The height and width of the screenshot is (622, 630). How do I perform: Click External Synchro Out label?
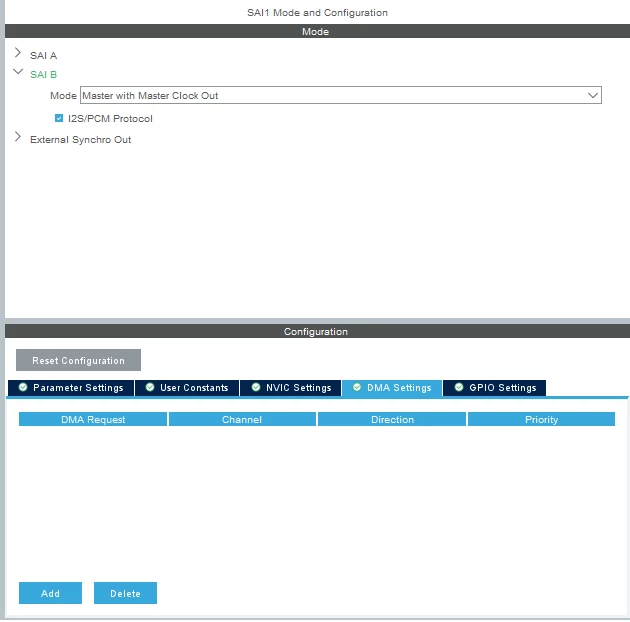pyautogui.click(x=80, y=139)
